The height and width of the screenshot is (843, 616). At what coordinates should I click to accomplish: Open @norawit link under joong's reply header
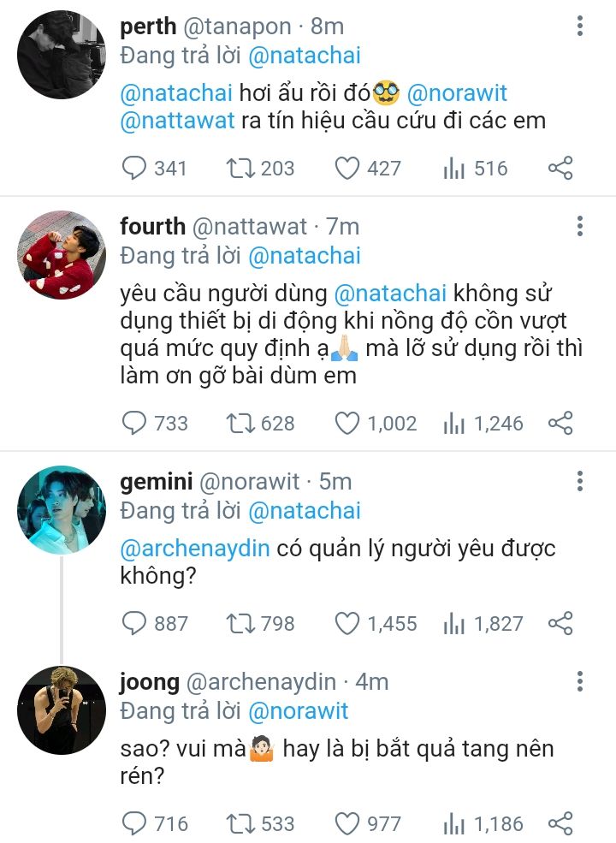(299, 710)
